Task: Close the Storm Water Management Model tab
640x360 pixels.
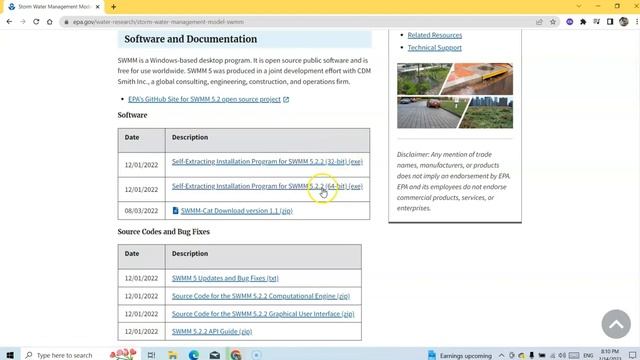Action: (x=98, y=7)
